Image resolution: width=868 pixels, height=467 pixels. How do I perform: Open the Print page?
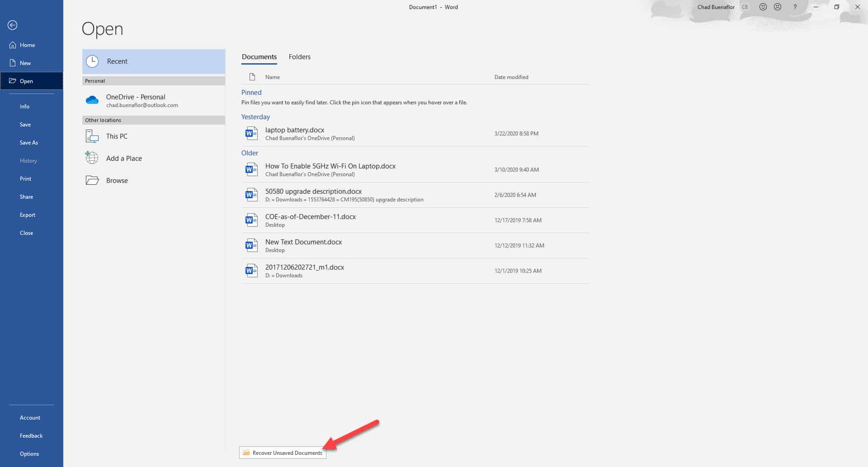(x=32, y=179)
